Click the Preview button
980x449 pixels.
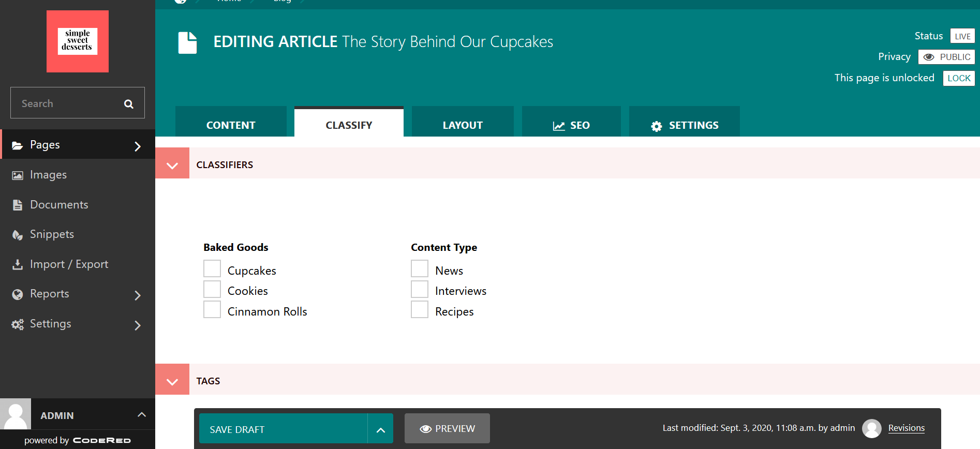[x=447, y=429]
